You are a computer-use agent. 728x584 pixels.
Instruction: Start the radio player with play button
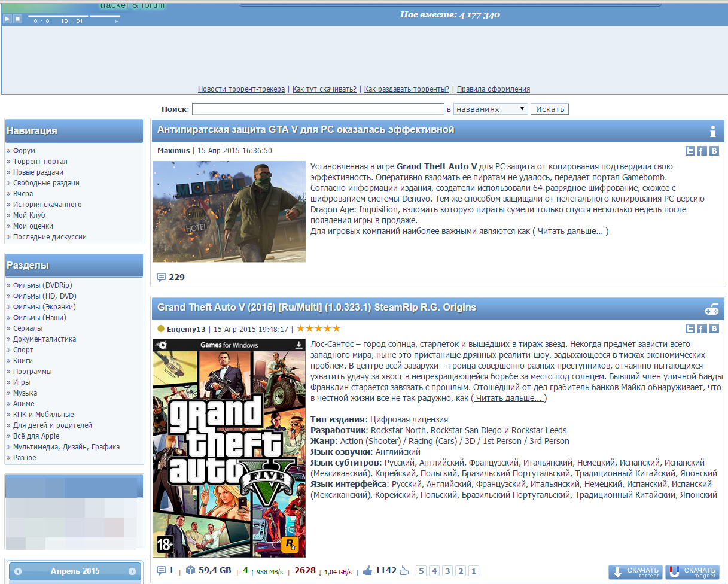(x=7, y=19)
